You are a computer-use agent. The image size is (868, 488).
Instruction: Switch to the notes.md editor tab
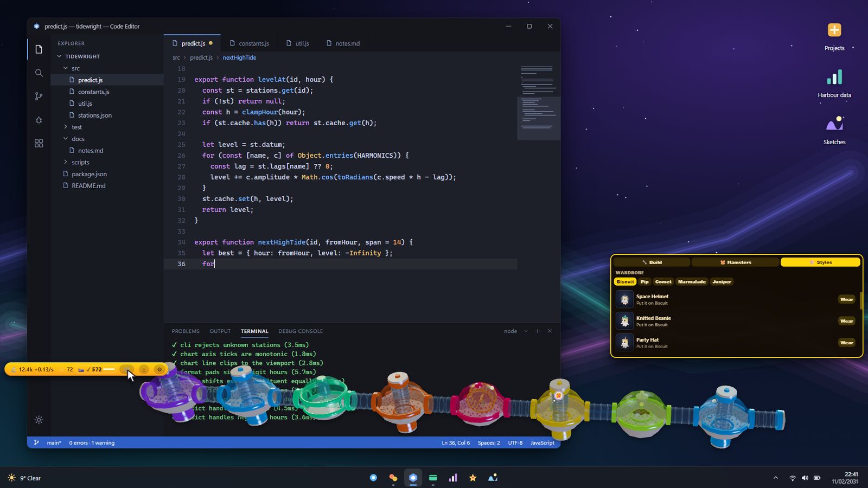343,43
